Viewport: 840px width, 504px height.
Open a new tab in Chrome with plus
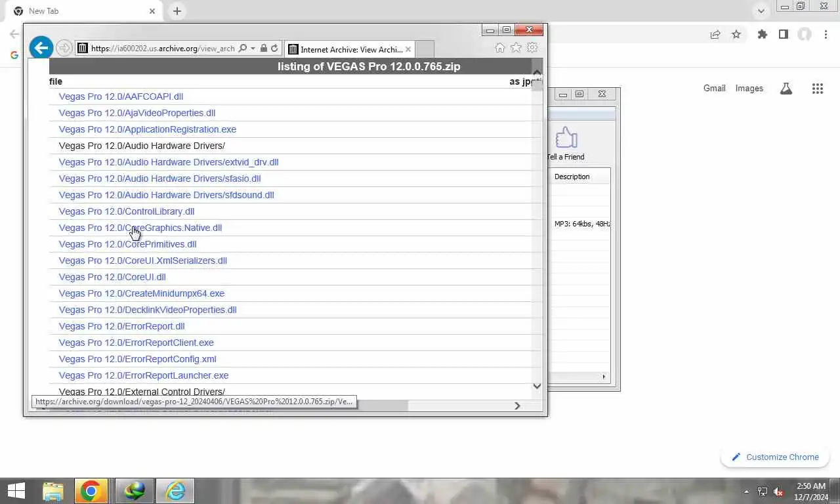(x=177, y=11)
